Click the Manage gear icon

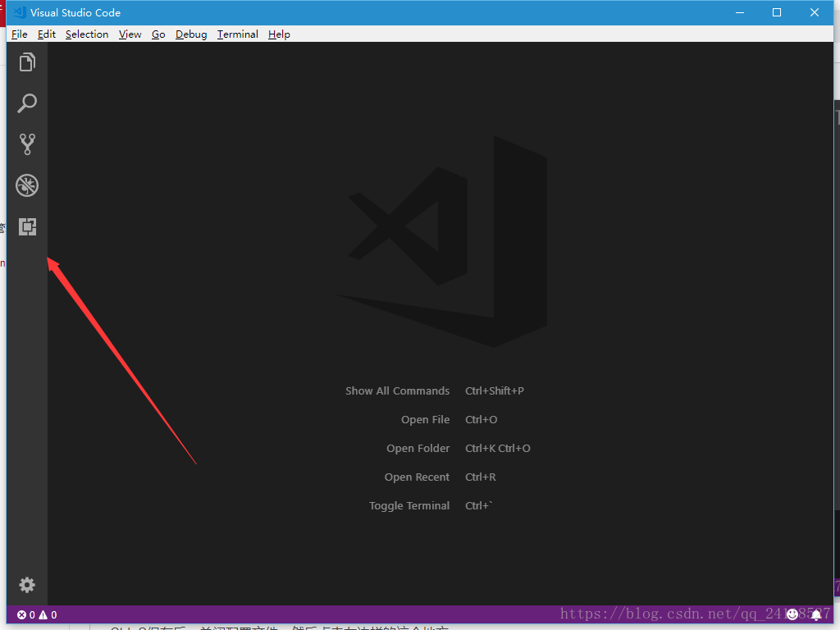pyautogui.click(x=27, y=584)
